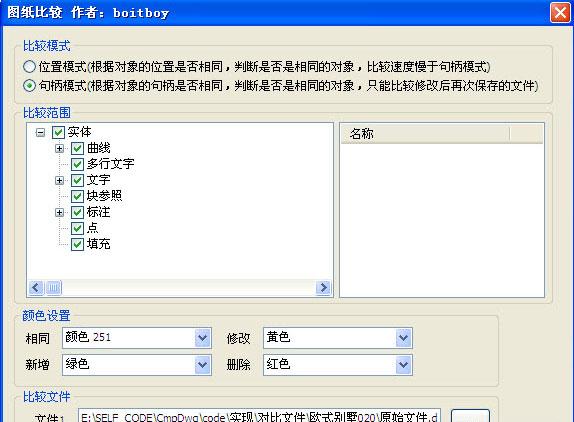Uncheck the 实体 checkbox
This screenshot has height=422, width=574.
pos(59,132)
